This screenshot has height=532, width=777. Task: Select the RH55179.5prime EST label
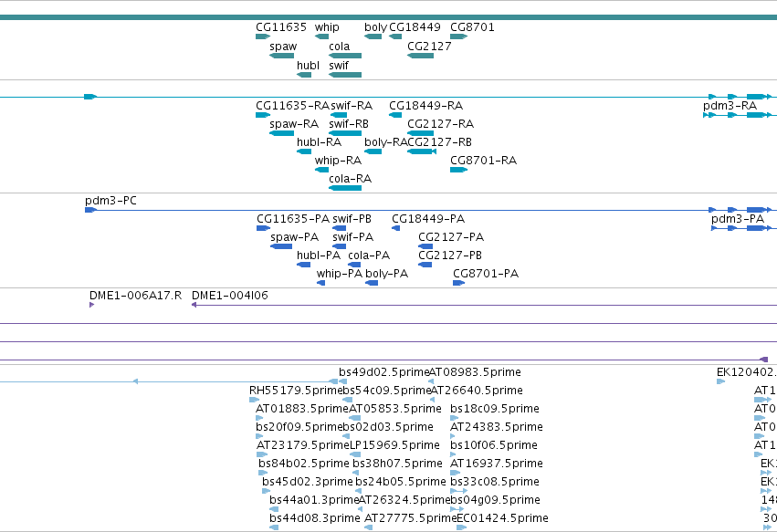[x=296, y=391]
